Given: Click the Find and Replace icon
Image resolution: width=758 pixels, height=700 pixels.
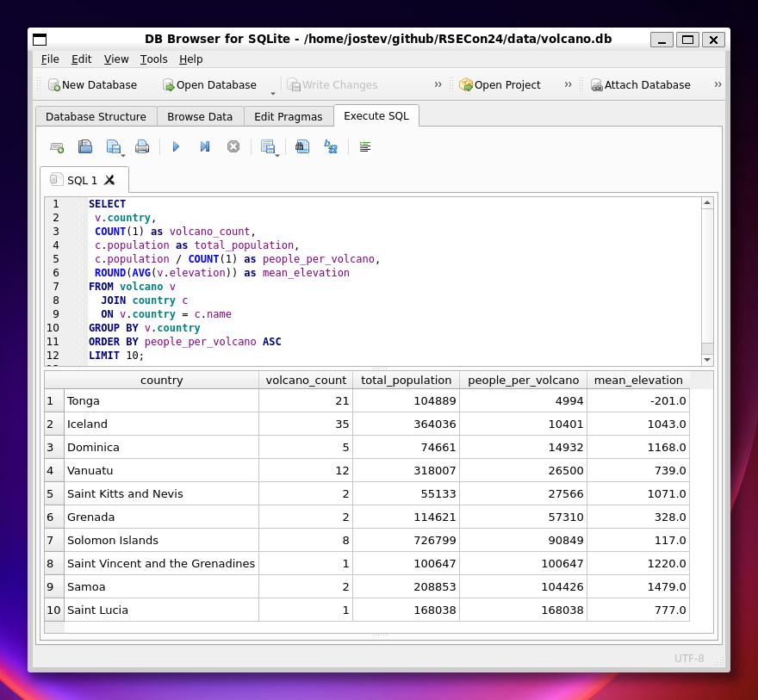Looking at the screenshot, I should pos(330,147).
